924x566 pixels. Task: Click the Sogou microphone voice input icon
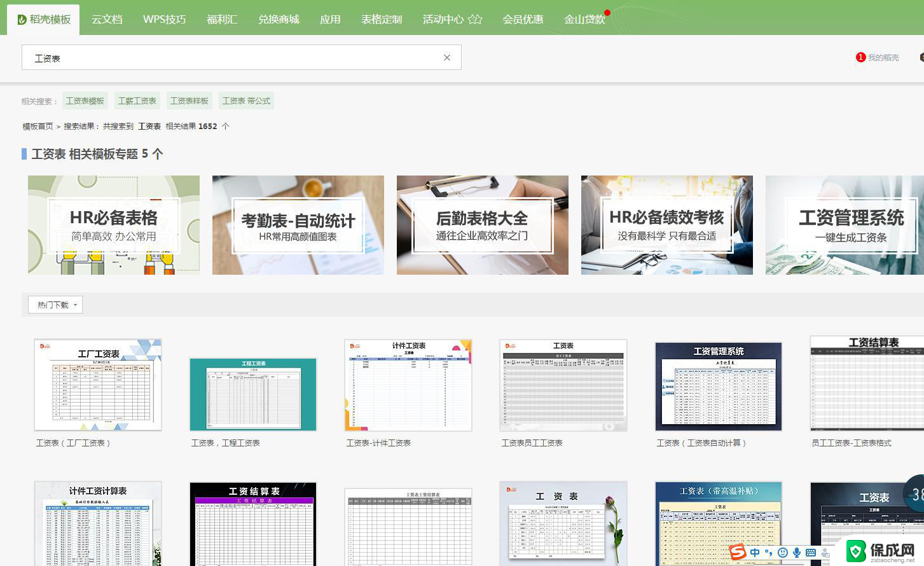pos(797,553)
